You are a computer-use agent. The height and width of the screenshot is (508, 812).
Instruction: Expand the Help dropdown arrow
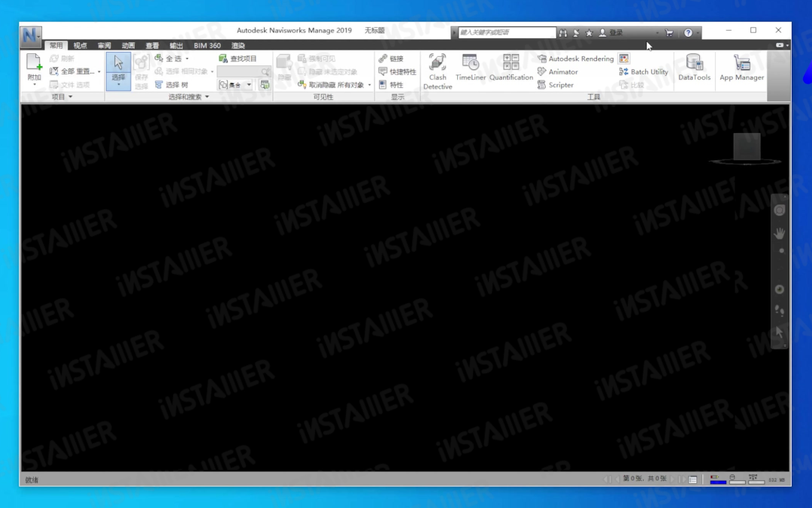[698, 32]
